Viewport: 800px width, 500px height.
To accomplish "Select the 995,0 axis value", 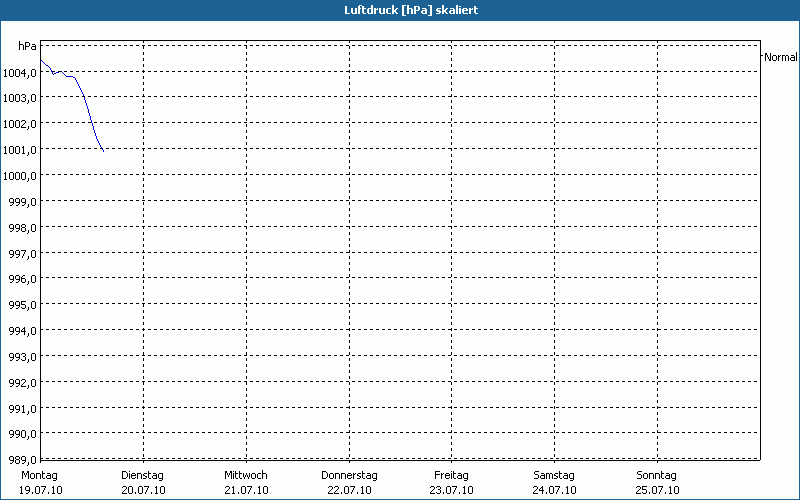I will [x=23, y=306].
